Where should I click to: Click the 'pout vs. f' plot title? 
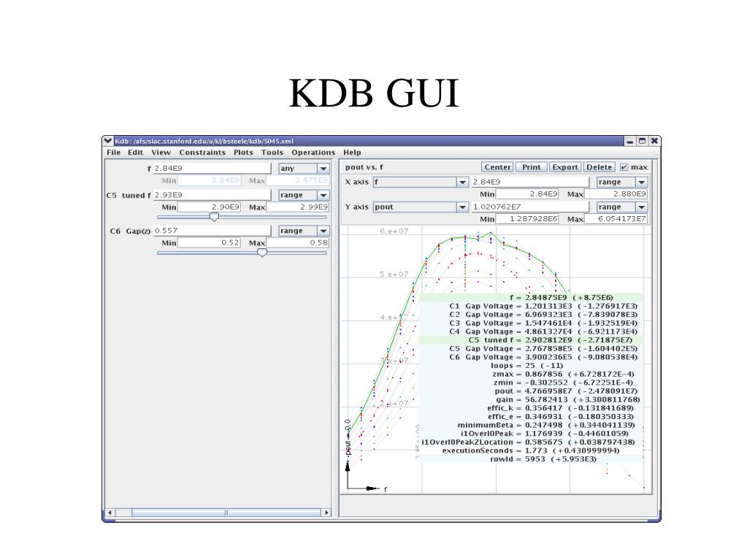pos(364,167)
